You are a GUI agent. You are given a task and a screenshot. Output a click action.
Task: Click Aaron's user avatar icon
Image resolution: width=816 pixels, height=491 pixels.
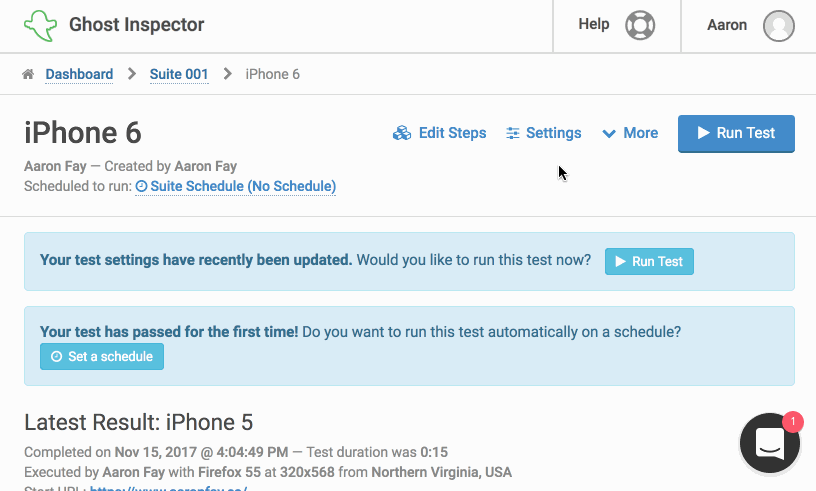click(779, 25)
